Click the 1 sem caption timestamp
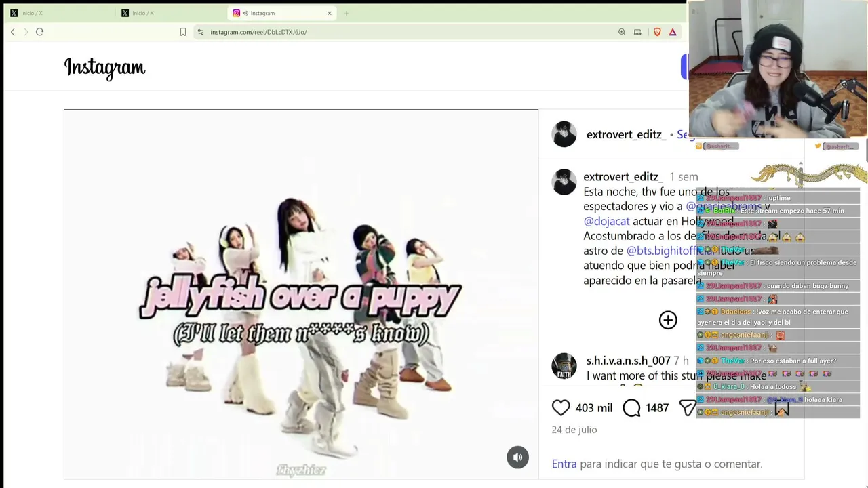Viewport: 868px width, 488px height. point(684,177)
